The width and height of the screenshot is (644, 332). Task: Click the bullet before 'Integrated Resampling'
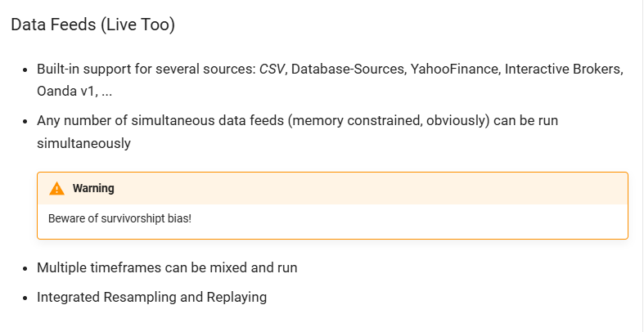(26, 297)
